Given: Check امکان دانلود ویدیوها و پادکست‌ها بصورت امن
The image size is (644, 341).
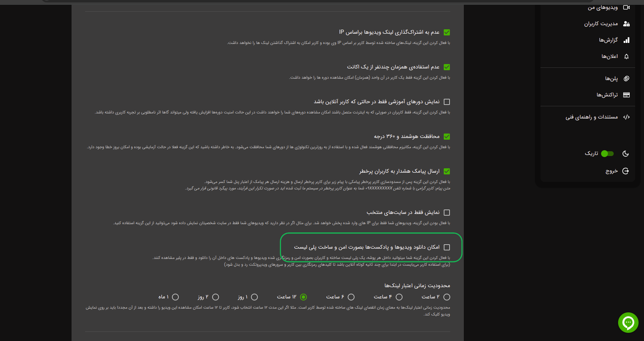Looking at the screenshot, I should pyautogui.click(x=447, y=247).
